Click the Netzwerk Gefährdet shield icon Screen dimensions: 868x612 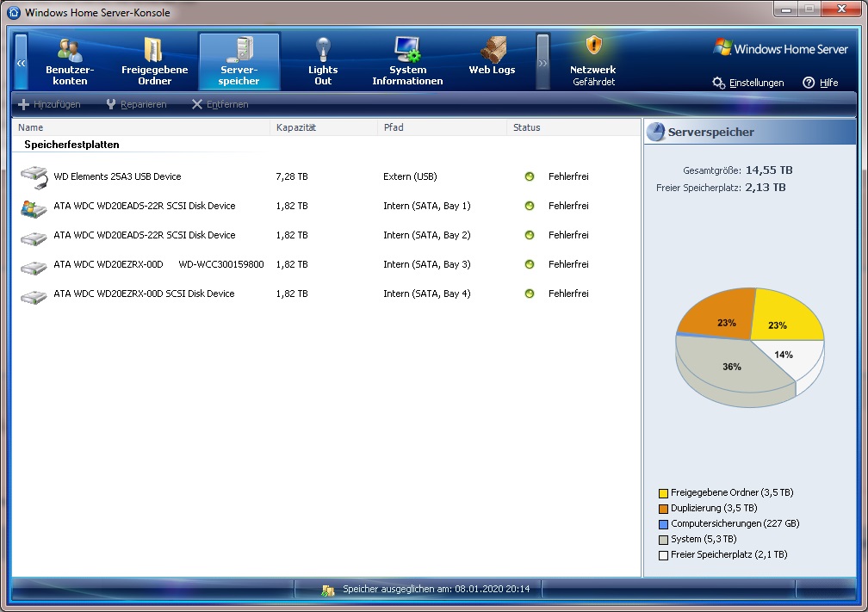593,46
